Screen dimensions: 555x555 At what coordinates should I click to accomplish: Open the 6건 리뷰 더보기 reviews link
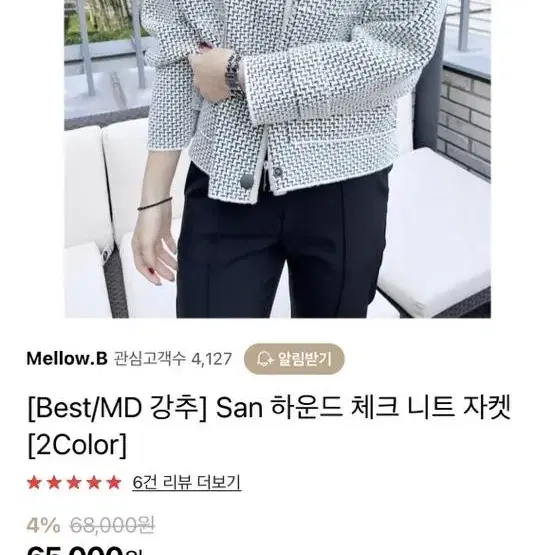coord(187,482)
